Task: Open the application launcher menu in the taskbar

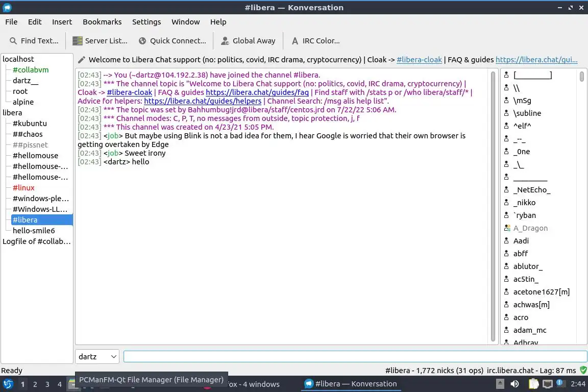Action: pyautogui.click(x=8, y=384)
